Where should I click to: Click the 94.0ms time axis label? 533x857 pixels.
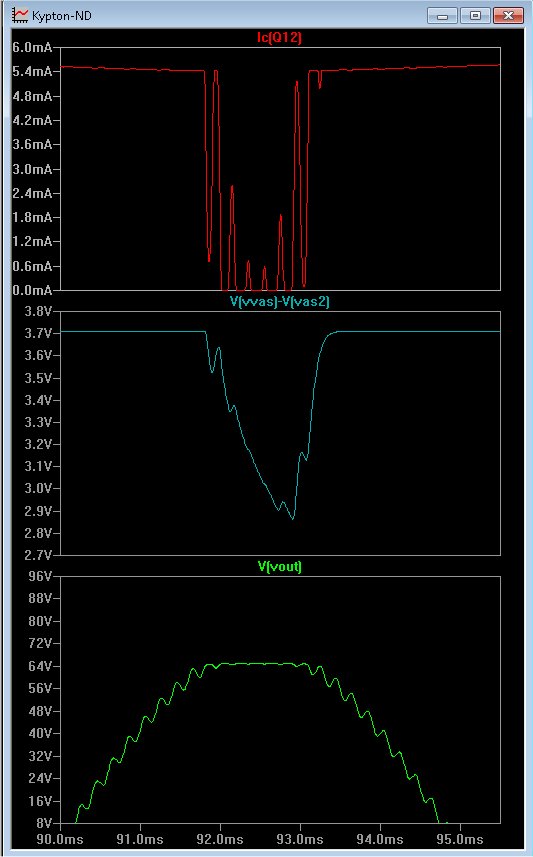(x=380, y=839)
